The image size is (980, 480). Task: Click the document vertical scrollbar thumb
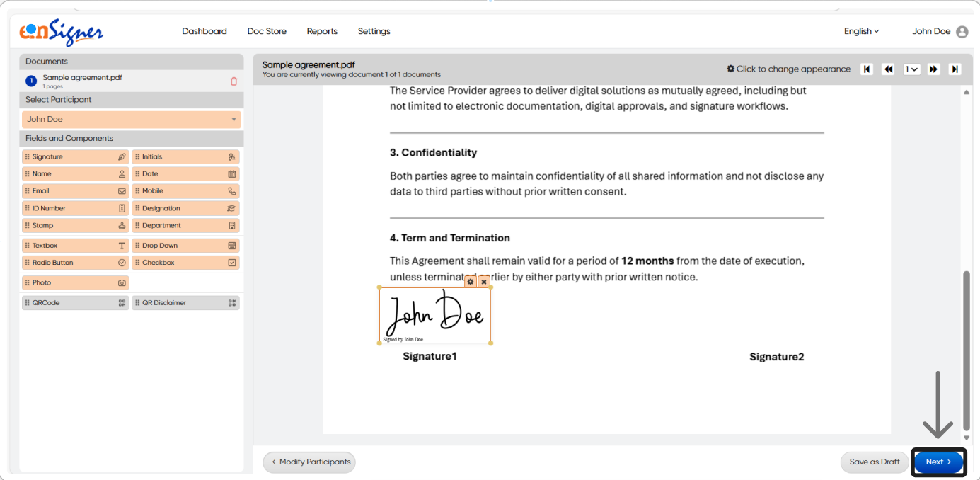tap(967, 350)
